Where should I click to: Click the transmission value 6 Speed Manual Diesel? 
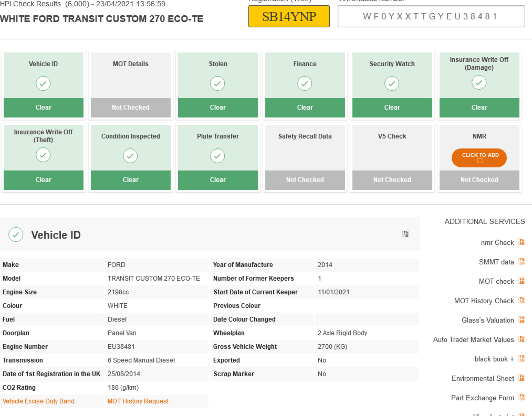(141, 360)
